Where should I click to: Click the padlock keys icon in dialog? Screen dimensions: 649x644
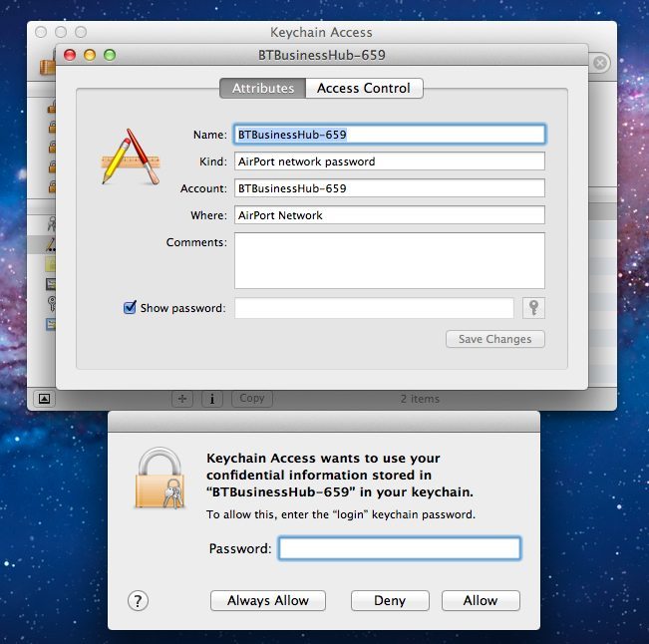coord(161,479)
